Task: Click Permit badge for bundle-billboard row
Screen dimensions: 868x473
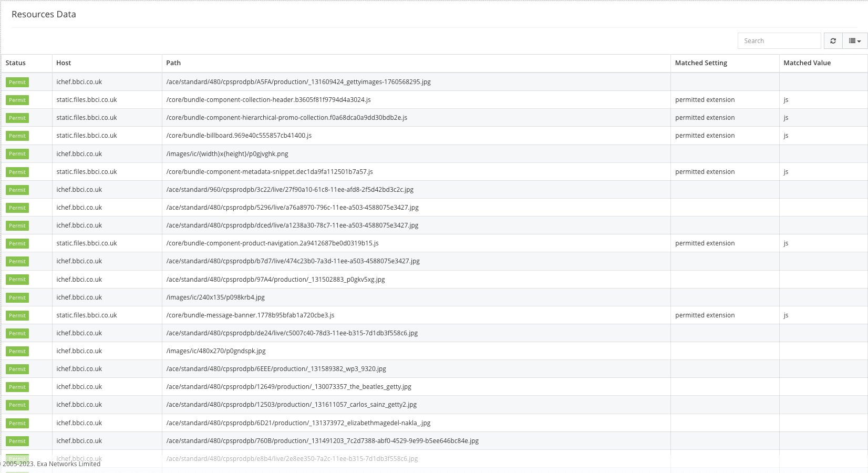Action: click(x=17, y=136)
